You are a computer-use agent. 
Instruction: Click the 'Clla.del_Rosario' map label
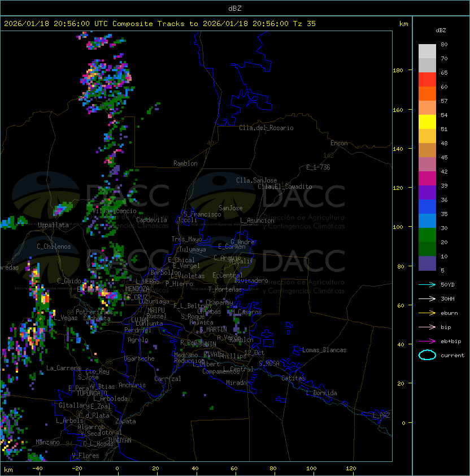tap(266, 128)
